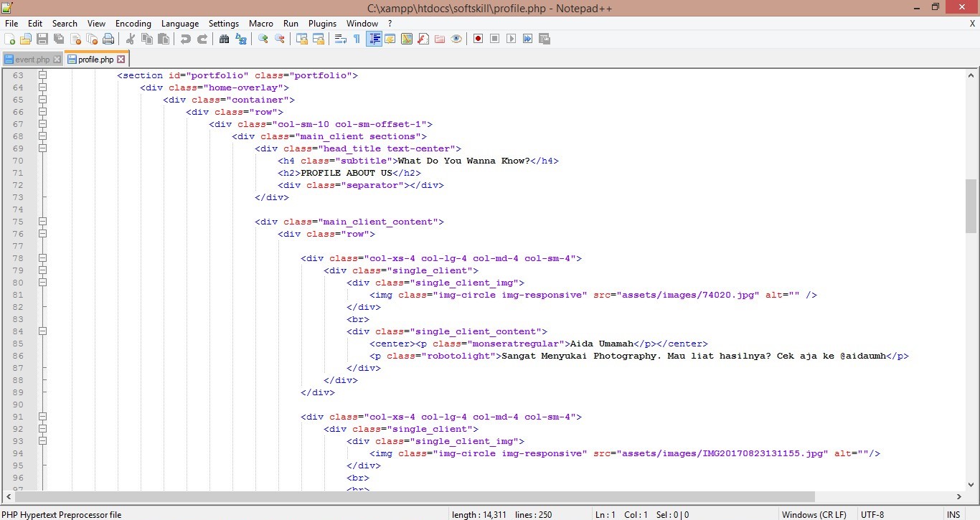
Task: Collapse the col-xs-4 div at line 78
Action: 42,258
